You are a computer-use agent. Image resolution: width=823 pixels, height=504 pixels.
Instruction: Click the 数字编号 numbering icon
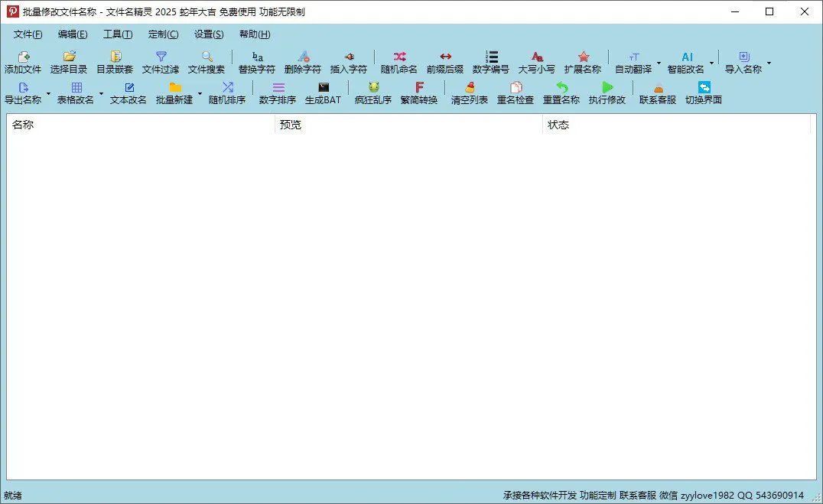pyautogui.click(x=490, y=61)
